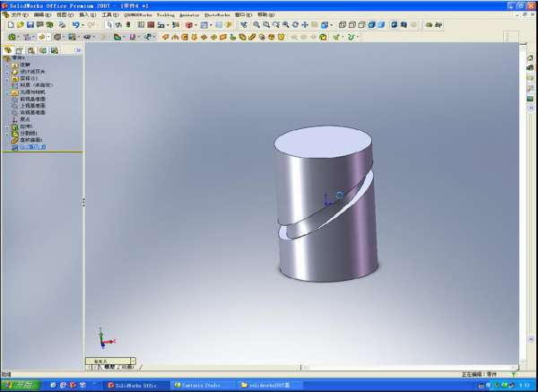The height and width of the screenshot is (392, 538).
Task: Click the Undo arrow icon
Action: point(75,25)
